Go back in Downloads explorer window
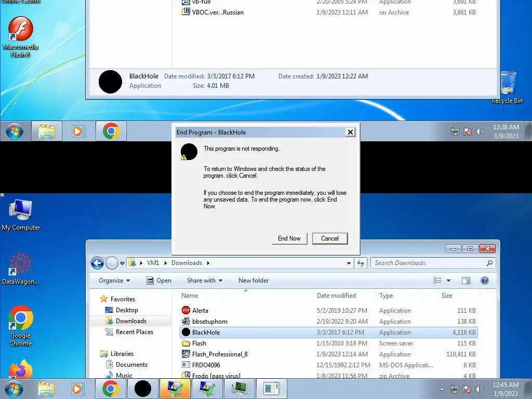This screenshot has height=399, width=532. pos(97,263)
